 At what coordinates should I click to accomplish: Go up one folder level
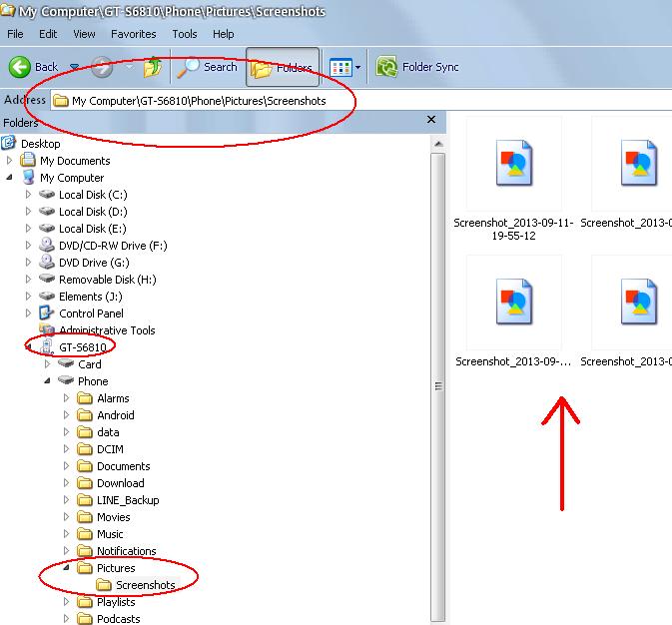pyautogui.click(x=153, y=67)
